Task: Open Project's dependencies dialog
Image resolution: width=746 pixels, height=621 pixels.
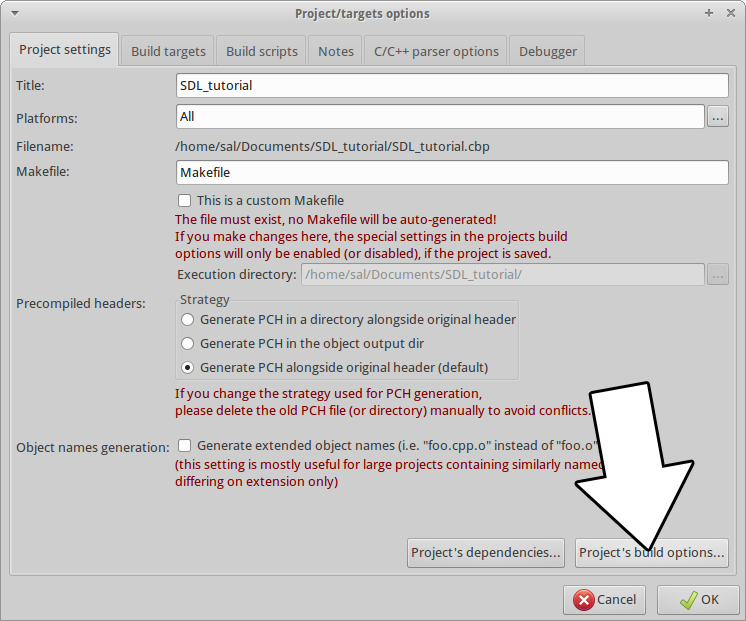Action: tap(486, 553)
